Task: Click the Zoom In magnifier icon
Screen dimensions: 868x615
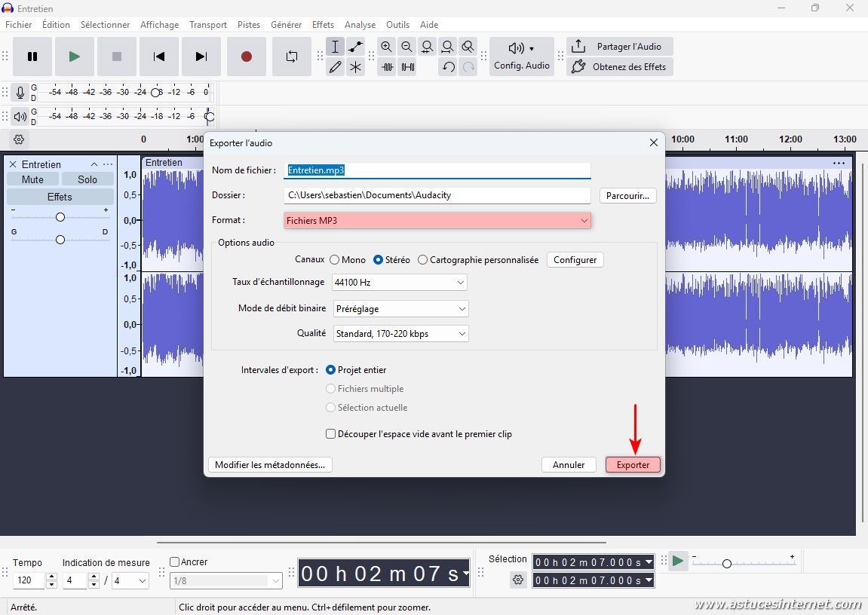Action: coord(386,47)
